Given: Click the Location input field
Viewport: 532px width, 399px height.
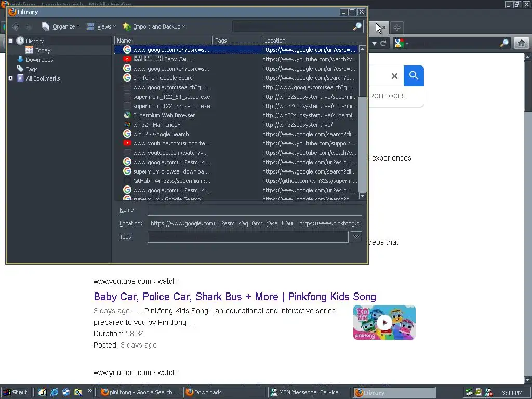Looking at the screenshot, I should point(255,223).
